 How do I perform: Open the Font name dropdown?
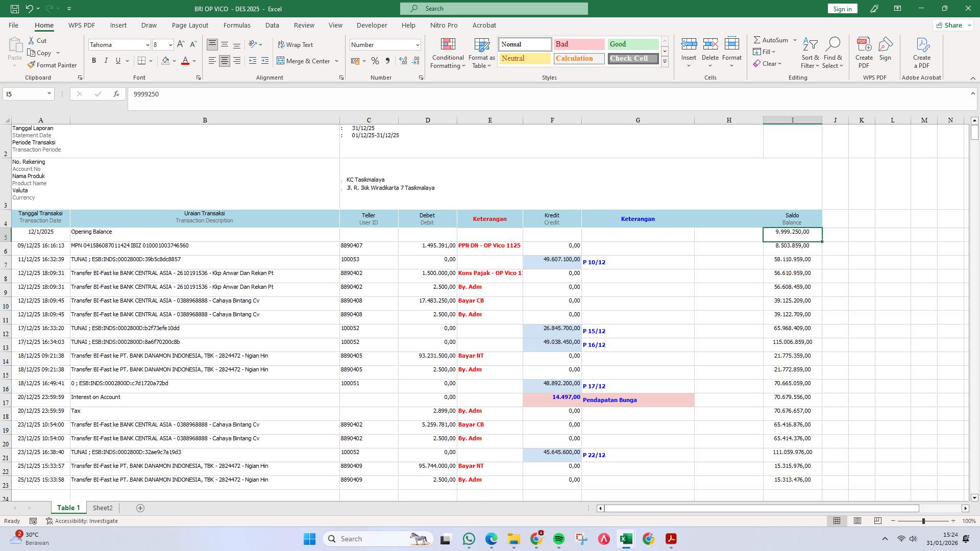147,45
